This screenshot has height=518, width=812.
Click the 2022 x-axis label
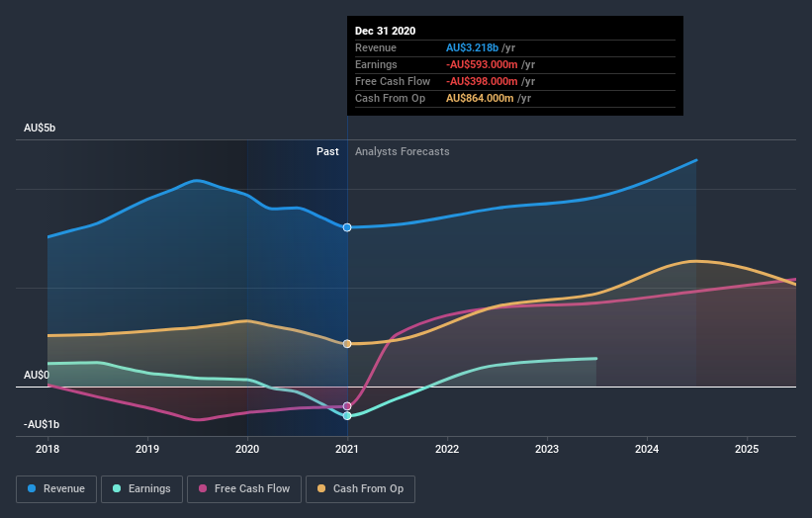pos(447,449)
